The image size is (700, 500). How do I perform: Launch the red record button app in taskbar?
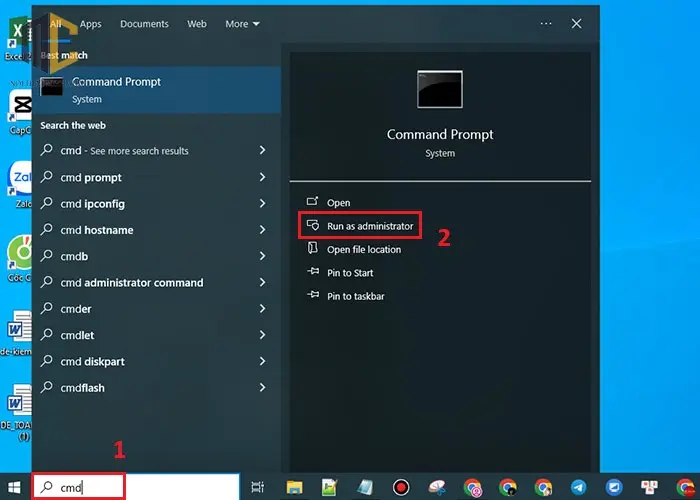[x=401, y=487]
